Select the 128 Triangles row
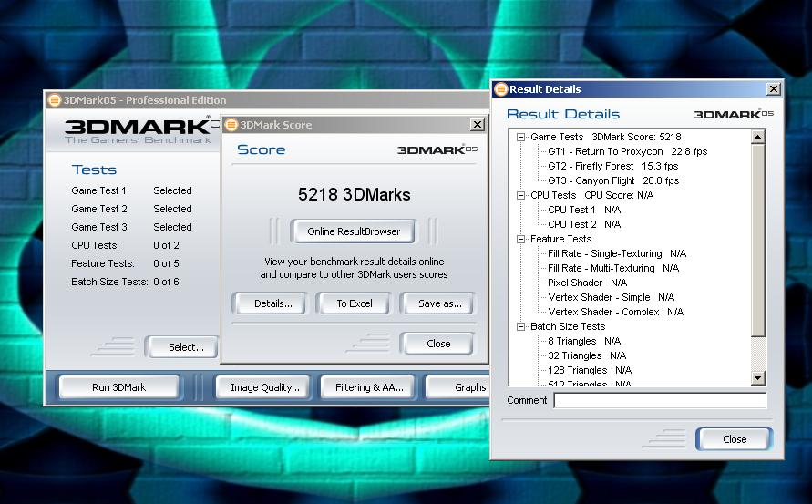The image size is (812, 504). [x=590, y=370]
